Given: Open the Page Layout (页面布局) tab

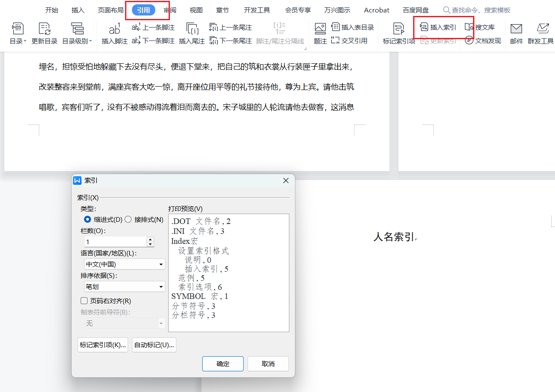Looking at the screenshot, I should click(110, 10).
